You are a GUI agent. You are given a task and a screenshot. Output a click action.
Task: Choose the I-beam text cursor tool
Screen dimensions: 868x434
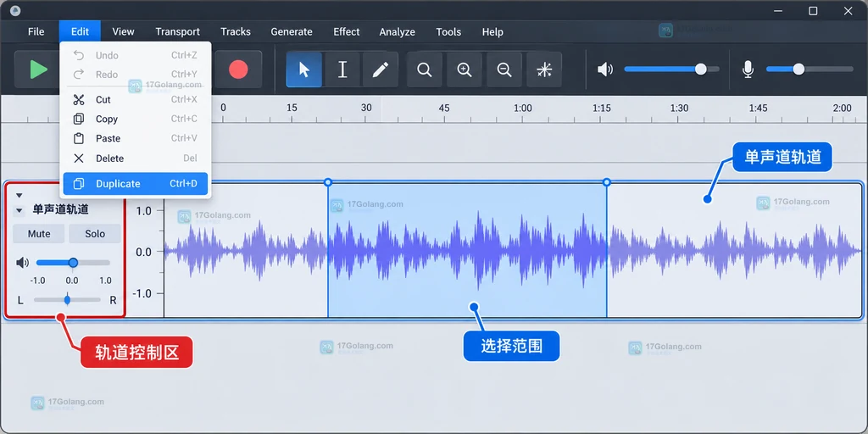(x=342, y=70)
